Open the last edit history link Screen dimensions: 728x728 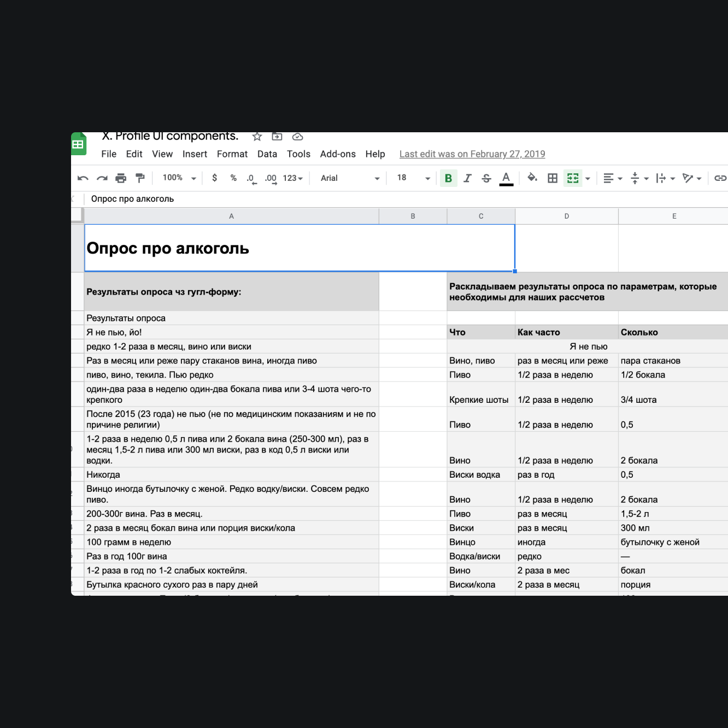[472, 154]
